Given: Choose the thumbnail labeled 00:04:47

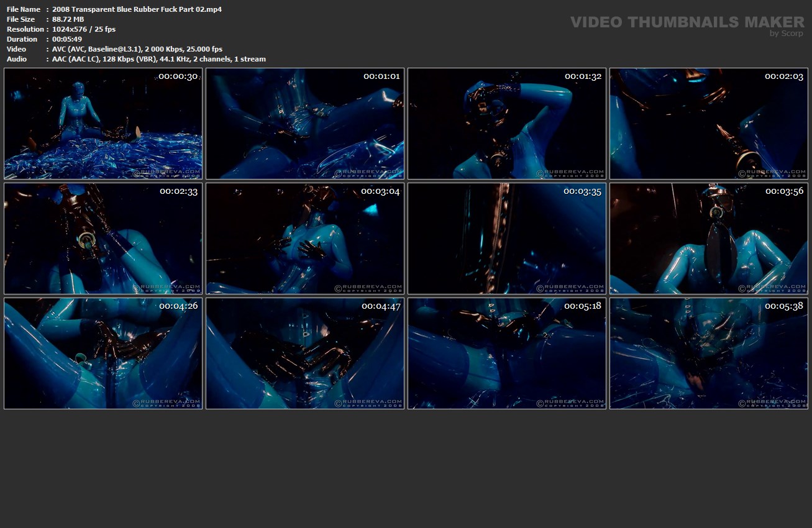Looking at the screenshot, I should (x=305, y=353).
